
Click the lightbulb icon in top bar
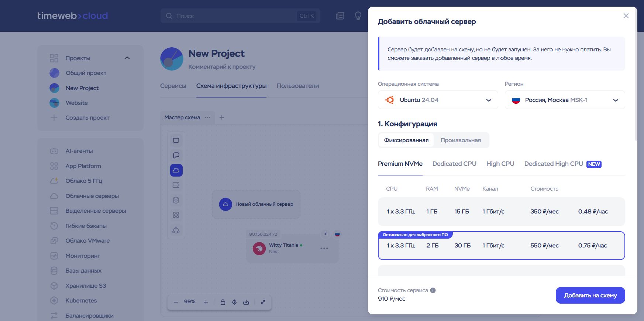358,16
